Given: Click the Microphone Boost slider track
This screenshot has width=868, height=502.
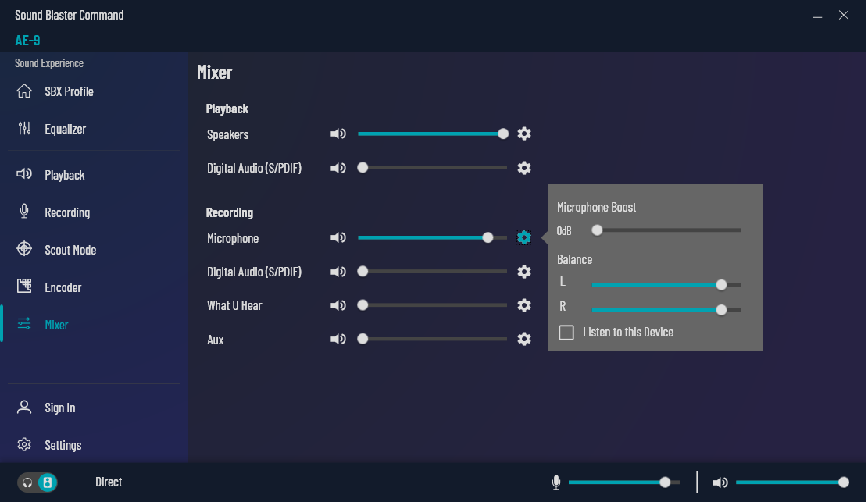Looking at the screenshot, I should pyautogui.click(x=668, y=230).
